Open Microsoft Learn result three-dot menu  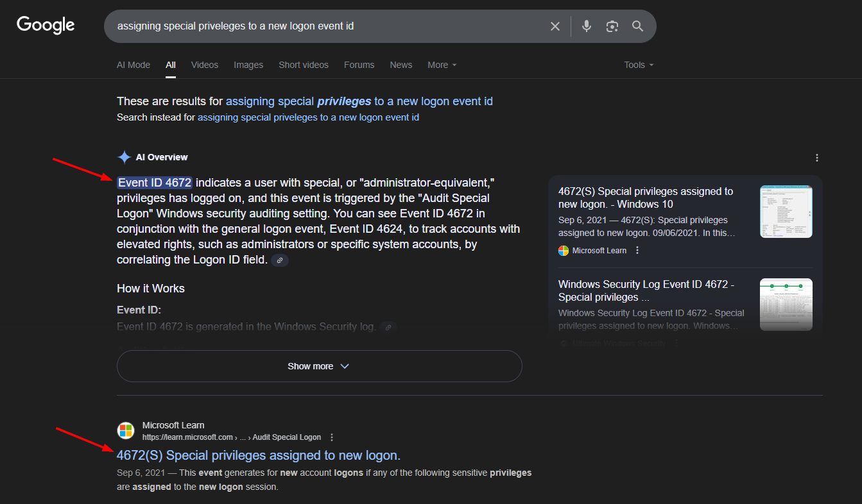[x=332, y=437]
